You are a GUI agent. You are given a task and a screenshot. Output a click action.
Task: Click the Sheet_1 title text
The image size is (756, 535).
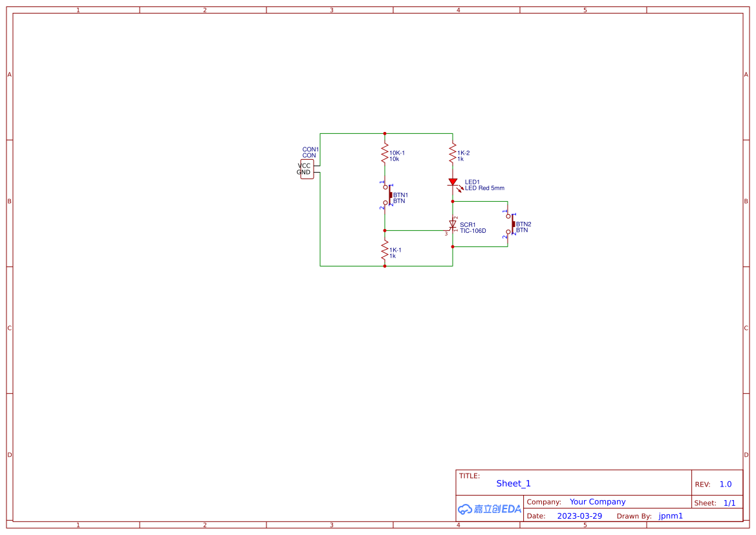coord(513,483)
